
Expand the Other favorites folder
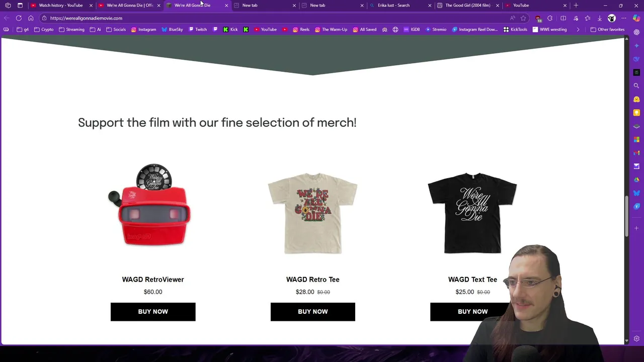(607, 30)
